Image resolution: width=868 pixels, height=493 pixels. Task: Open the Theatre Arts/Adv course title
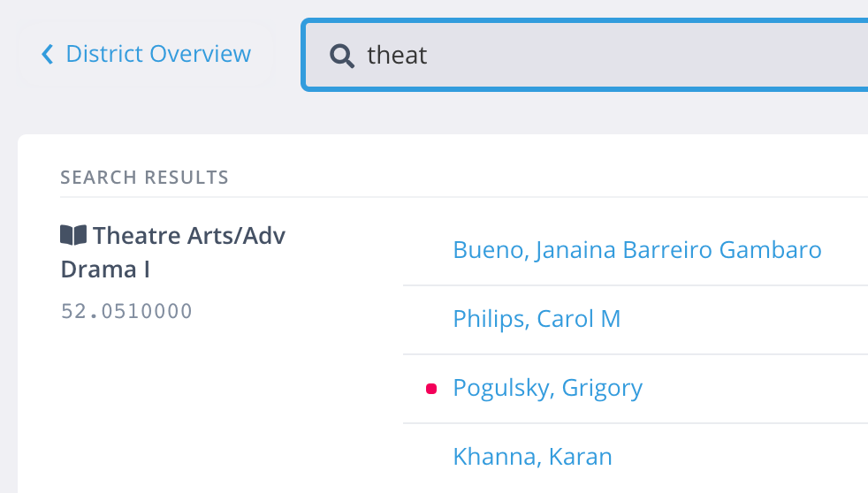point(188,236)
